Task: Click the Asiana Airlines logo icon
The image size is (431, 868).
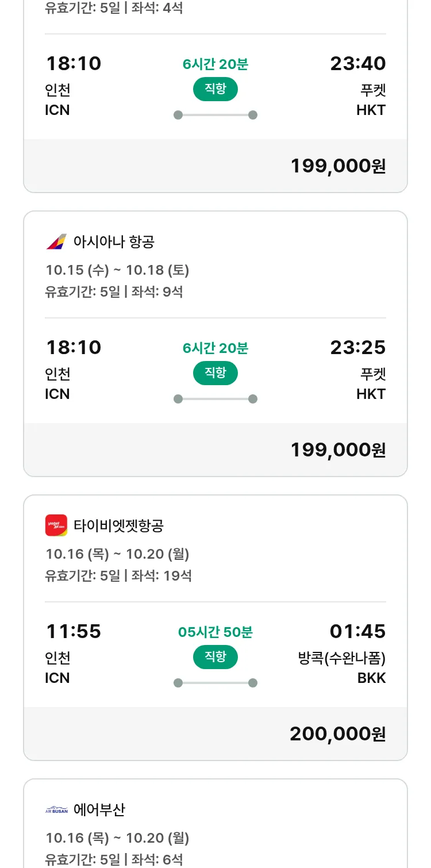Action: tap(56, 241)
